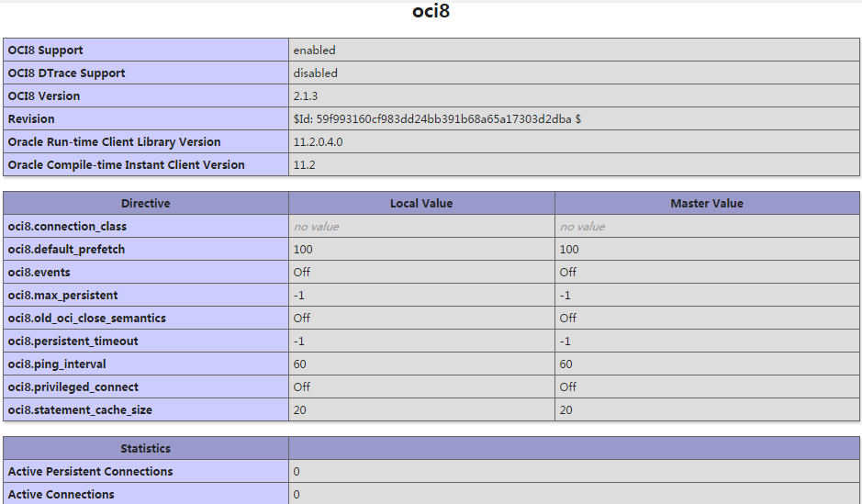This screenshot has width=862, height=504.
Task: Select the 'Active Connections' label
Action: click(61, 495)
